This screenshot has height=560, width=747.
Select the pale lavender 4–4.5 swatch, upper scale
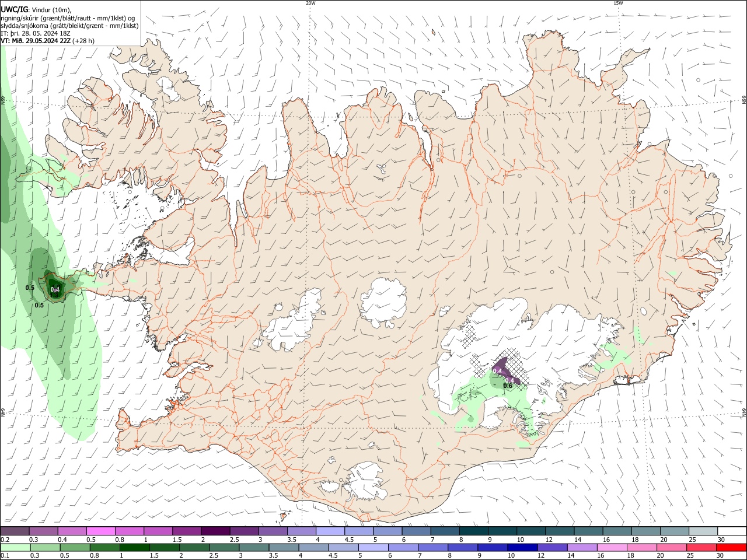point(330,531)
